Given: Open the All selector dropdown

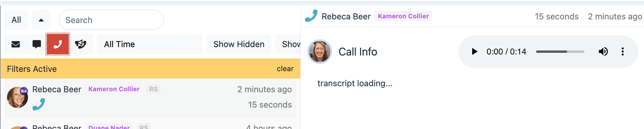Looking at the screenshot, I should click(x=16, y=20).
